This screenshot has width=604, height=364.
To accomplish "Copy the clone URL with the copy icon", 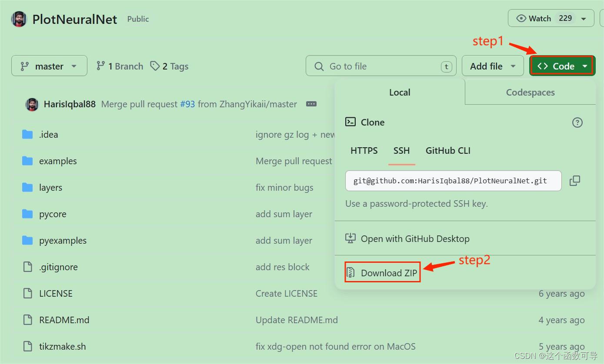I will 575,181.
